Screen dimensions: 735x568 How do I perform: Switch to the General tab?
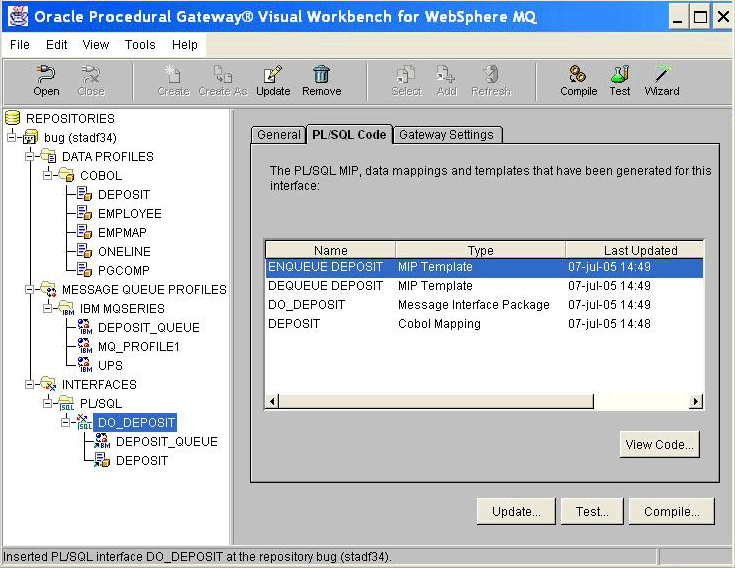278,135
